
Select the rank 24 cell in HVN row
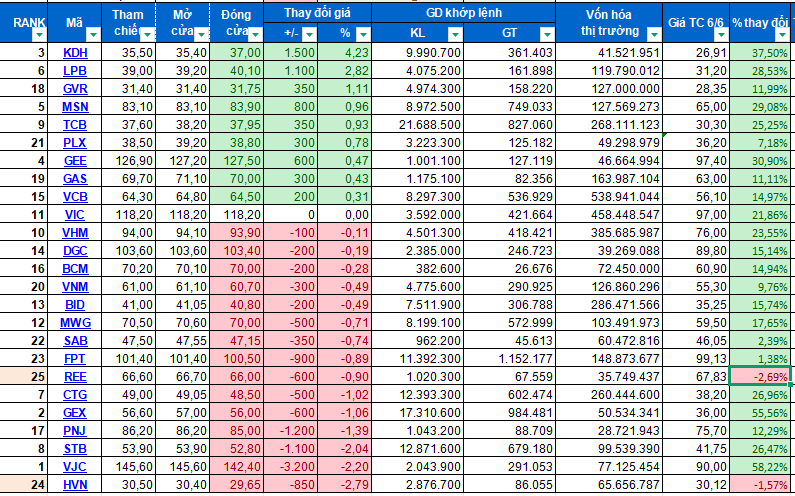23,485
